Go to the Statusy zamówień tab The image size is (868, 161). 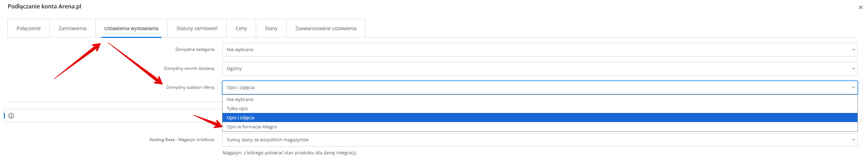click(x=197, y=28)
